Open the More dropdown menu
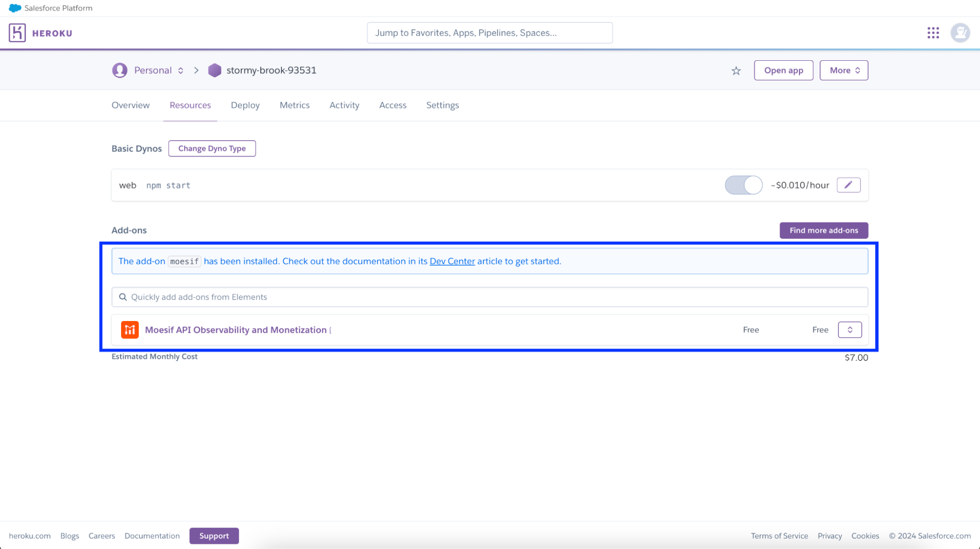 [843, 70]
